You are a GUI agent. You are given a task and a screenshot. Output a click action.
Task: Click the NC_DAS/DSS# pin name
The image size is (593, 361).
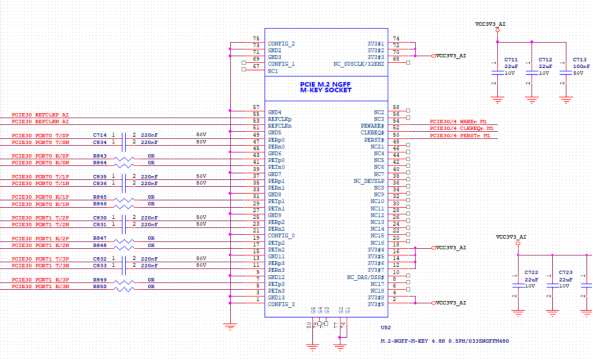(366, 277)
